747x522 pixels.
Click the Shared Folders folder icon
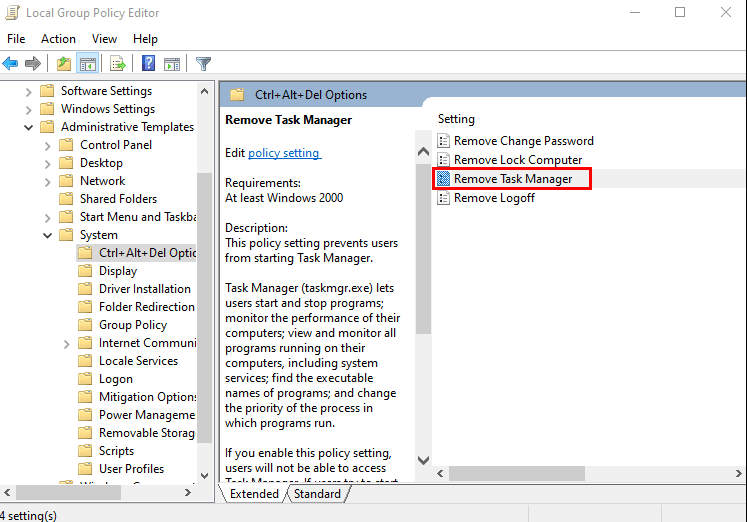click(x=66, y=199)
